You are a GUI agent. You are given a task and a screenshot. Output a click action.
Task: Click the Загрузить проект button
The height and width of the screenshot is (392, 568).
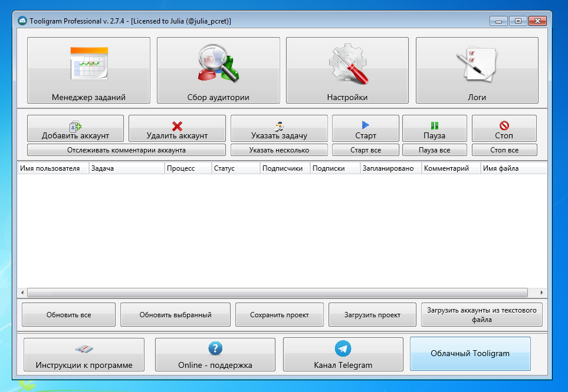click(x=372, y=314)
